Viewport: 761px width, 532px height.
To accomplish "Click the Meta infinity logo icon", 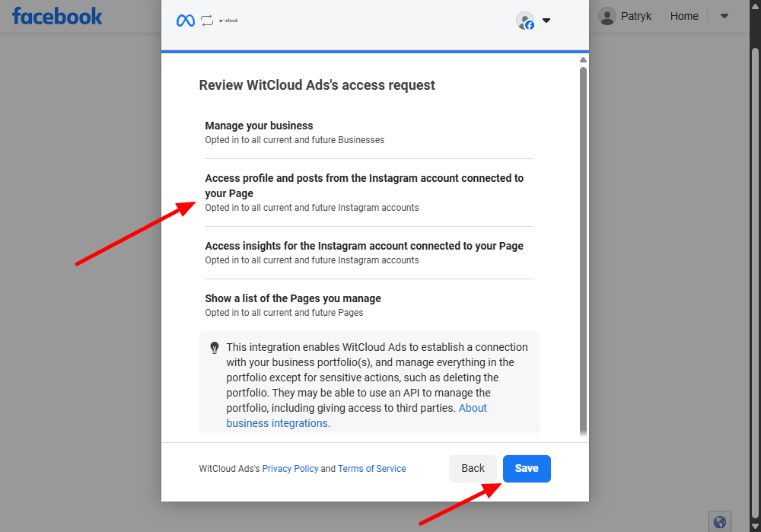I will (186, 21).
